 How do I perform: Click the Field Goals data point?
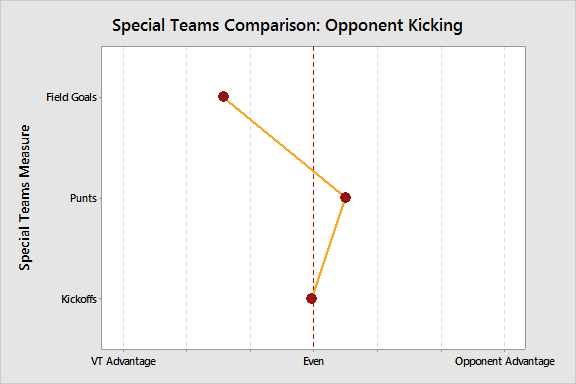223,97
